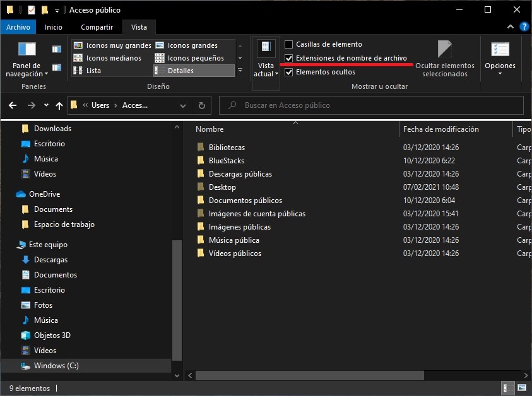The width and height of the screenshot is (532, 396).
Task: Open the Archivo menu tab
Action: point(18,27)
